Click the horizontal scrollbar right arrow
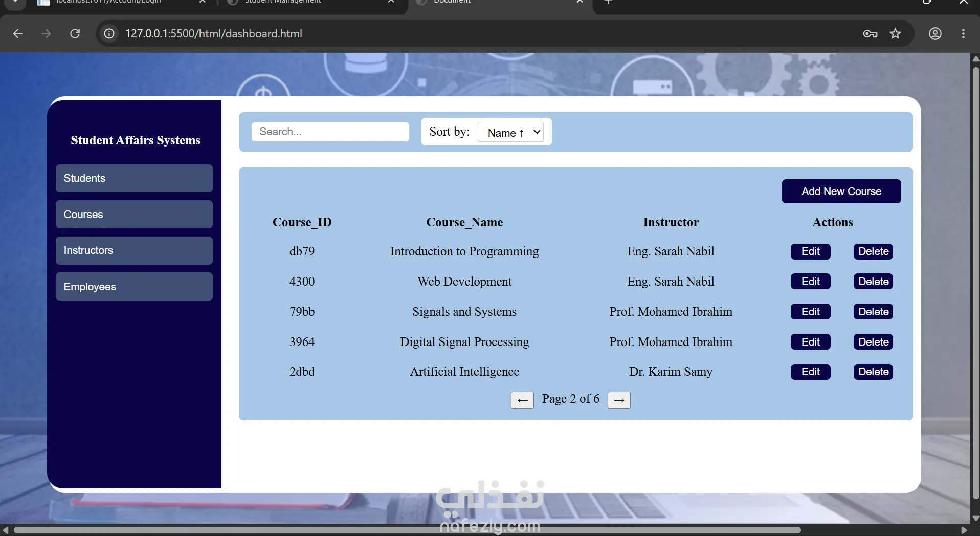Image resolution: width=980 pixels, height=536 pixels. (964, 530)
